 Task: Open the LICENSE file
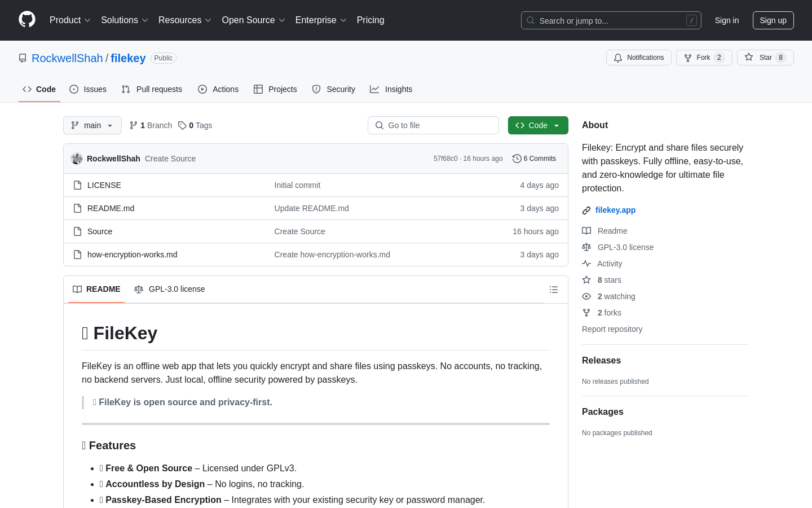[x=104, y=185]
